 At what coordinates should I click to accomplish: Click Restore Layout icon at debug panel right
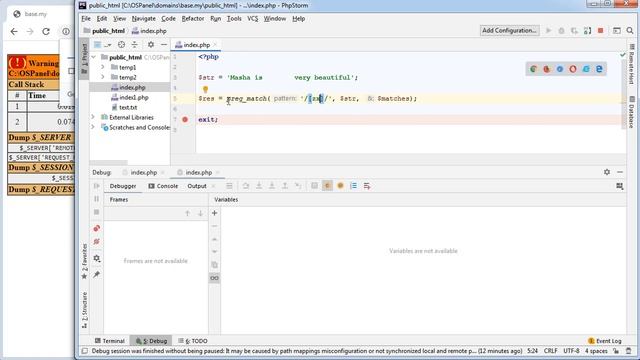(x=620, y=186)
